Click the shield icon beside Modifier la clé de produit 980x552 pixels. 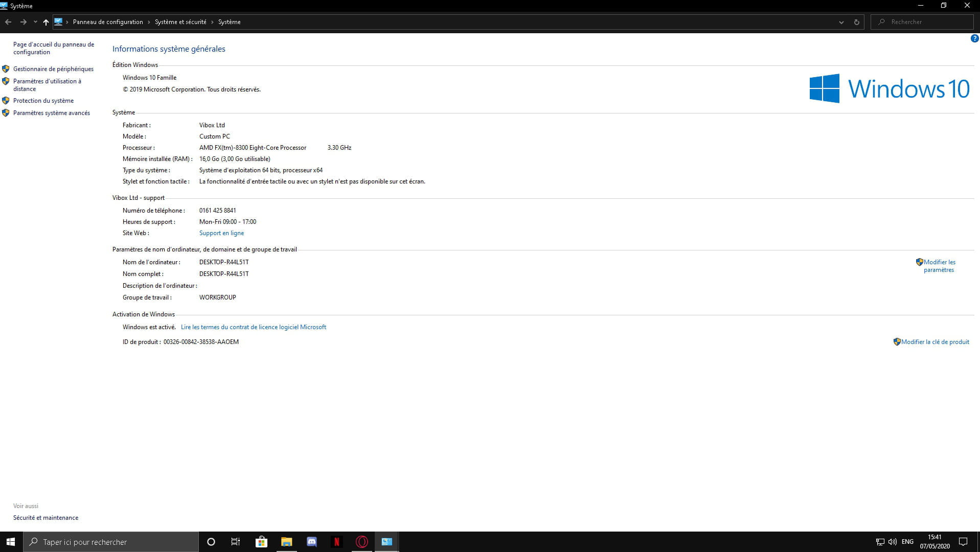click(897, 341)
